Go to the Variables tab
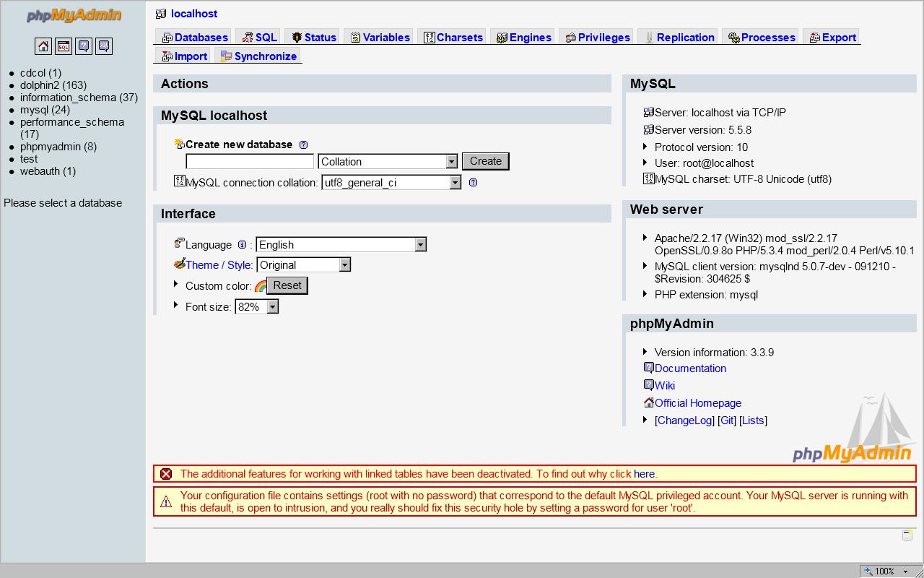 pos(380,38)
